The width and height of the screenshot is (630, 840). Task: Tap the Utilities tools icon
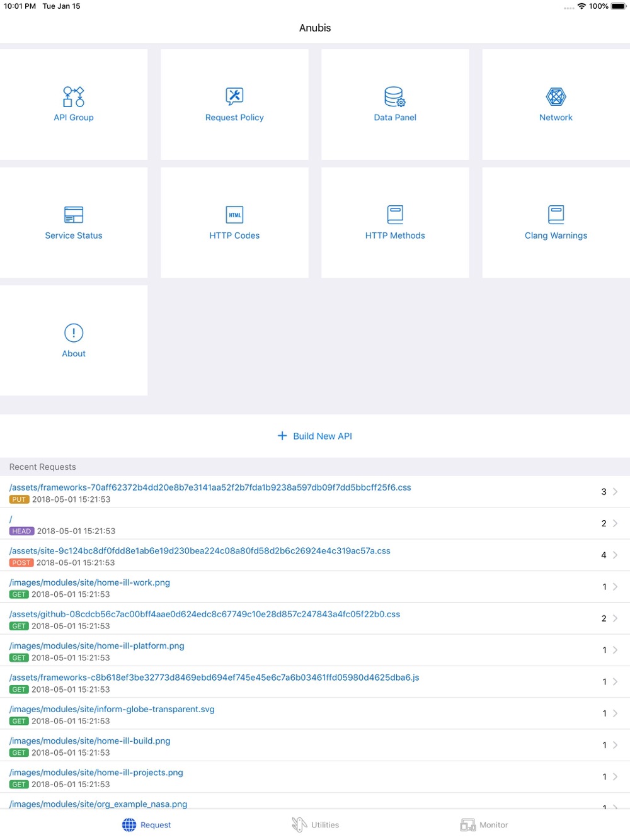pos(299,825)
